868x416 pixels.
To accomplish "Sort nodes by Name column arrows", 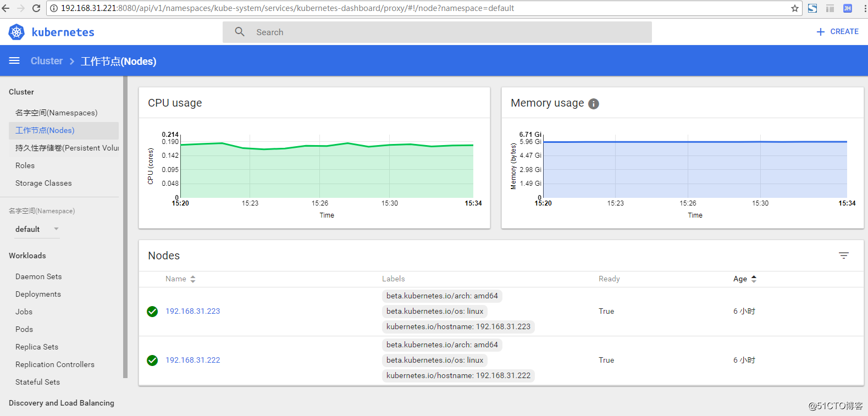I will [193, 279].
